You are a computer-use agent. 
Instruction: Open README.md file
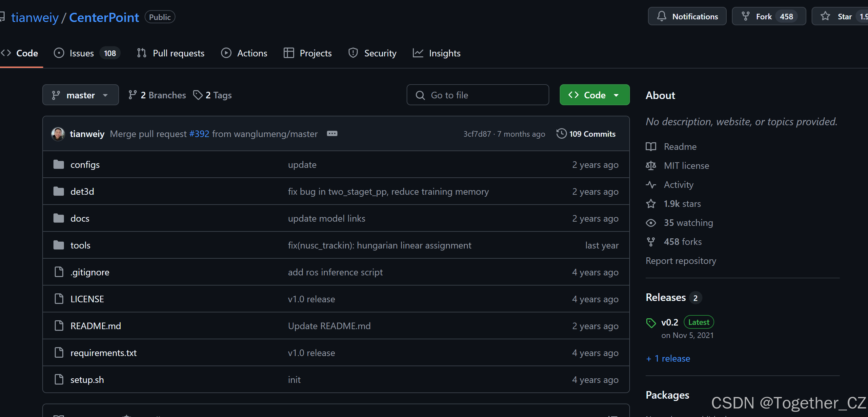[x=96, y=326]
